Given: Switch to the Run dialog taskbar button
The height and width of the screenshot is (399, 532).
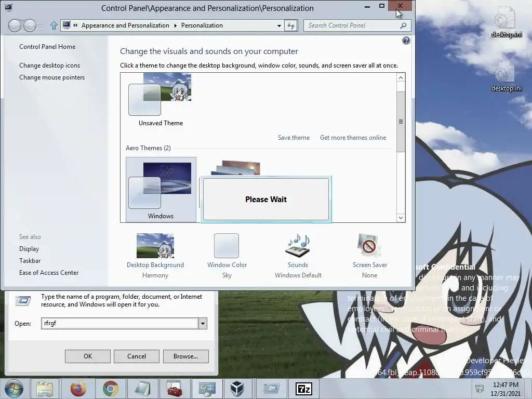Looking at the screenshot, I should (271, 389).
